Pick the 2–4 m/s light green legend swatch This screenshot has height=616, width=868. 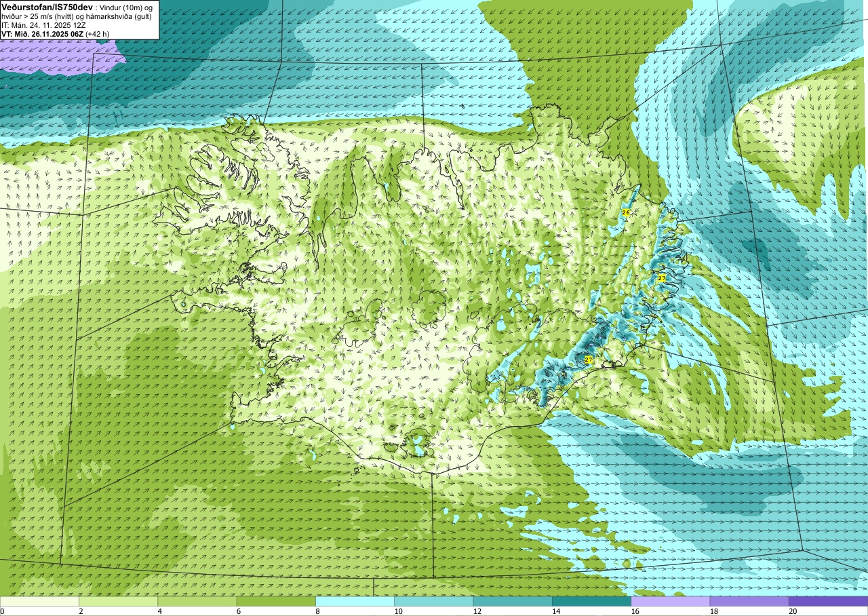click(x=118, y=601)
